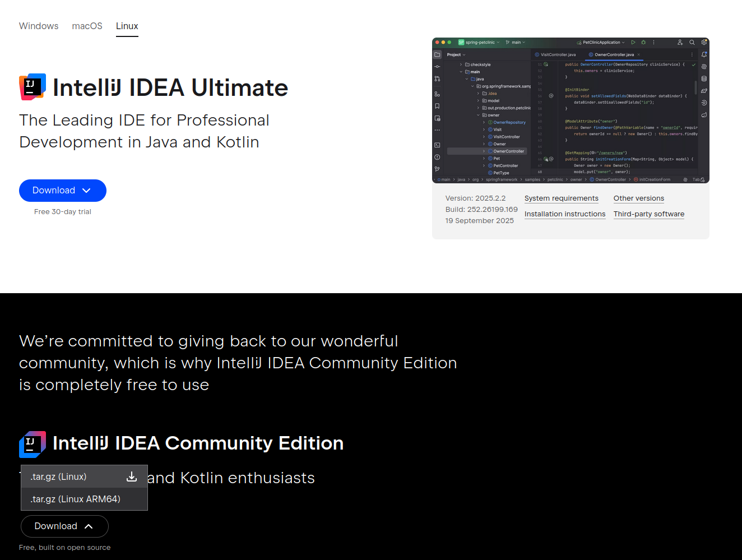Screen dimensions: 742x560
Task: Open IDE settings with the gear icon
Action: [704, 43]
